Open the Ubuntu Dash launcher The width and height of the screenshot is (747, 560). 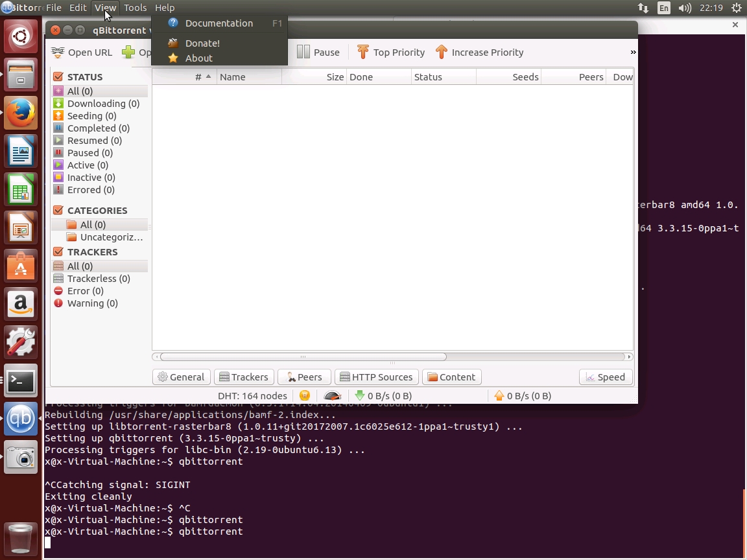21,36
